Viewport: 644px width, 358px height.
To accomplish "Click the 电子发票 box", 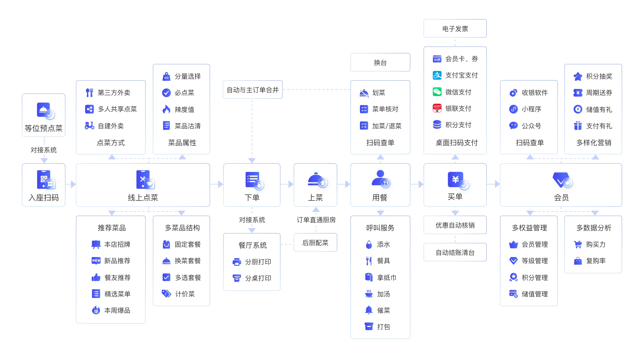I will pyautogui.click(x=455, y=29).
